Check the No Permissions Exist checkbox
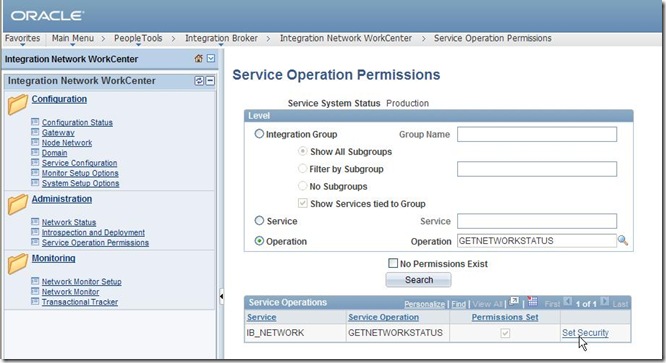The width and height of the screenshot is (666, 363). [x=393, y=263]
